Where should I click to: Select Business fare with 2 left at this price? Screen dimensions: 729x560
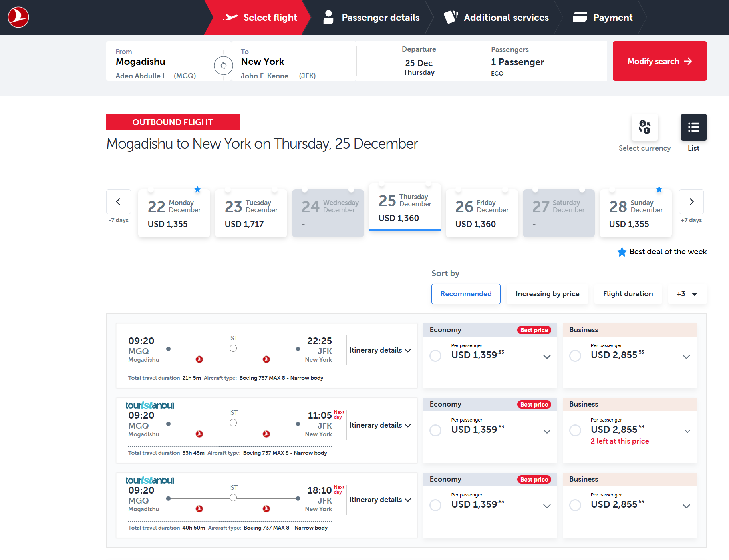pos(575,430)
